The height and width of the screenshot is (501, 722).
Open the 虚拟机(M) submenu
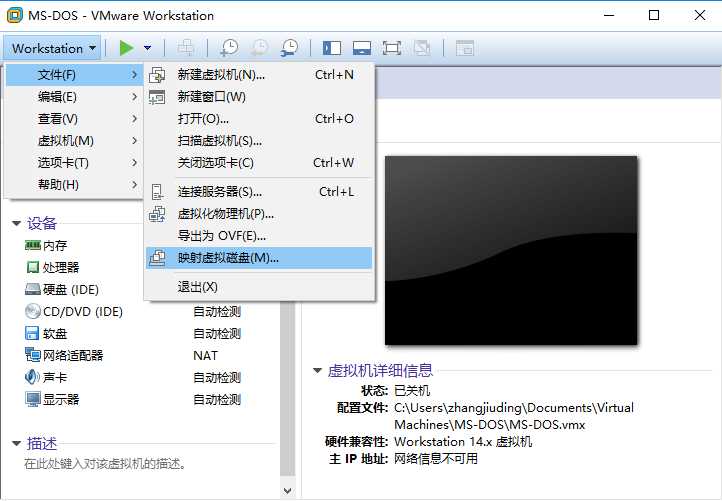point(74,140)
